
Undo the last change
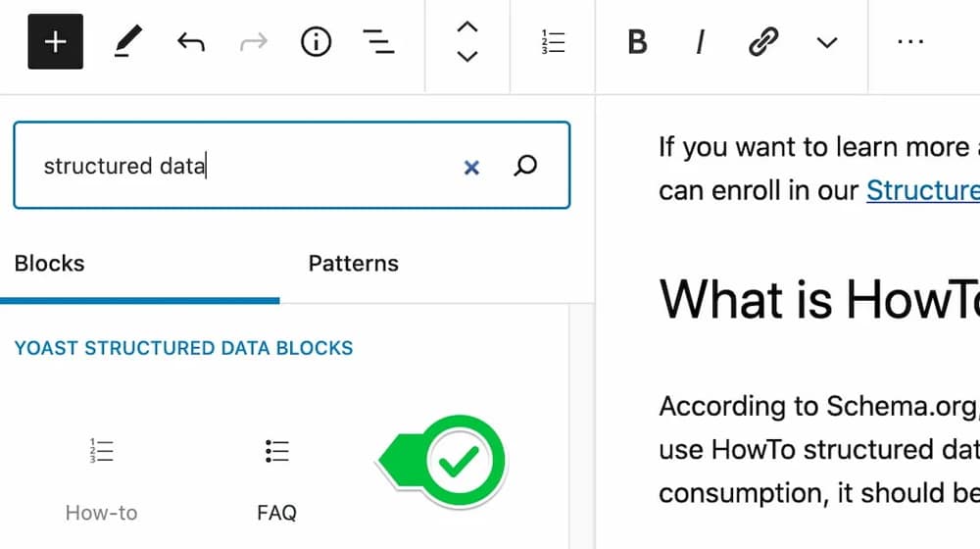point(191,42)
